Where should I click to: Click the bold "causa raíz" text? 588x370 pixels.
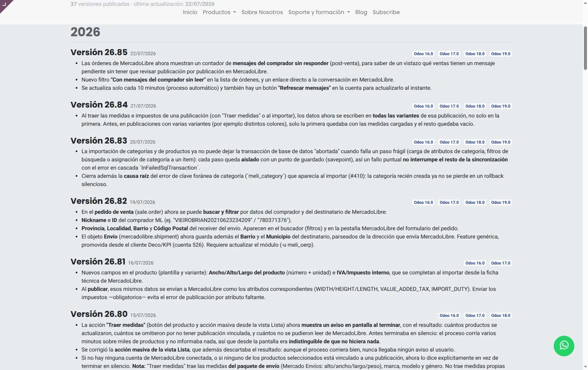pyautogui.click(x=136, y=176)
